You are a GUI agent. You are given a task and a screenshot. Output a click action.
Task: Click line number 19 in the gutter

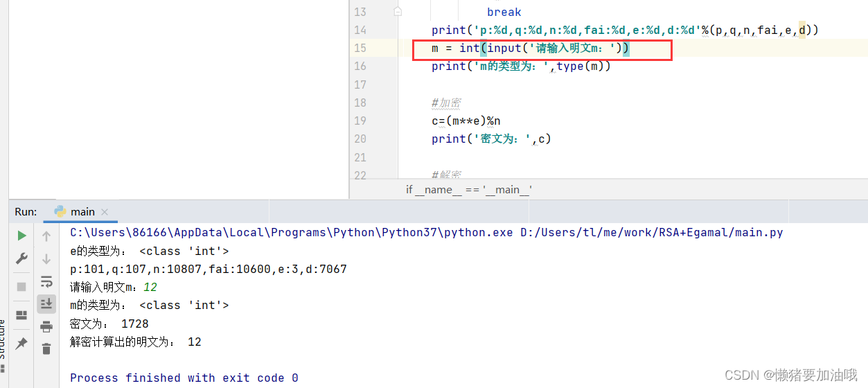(360, 121)
